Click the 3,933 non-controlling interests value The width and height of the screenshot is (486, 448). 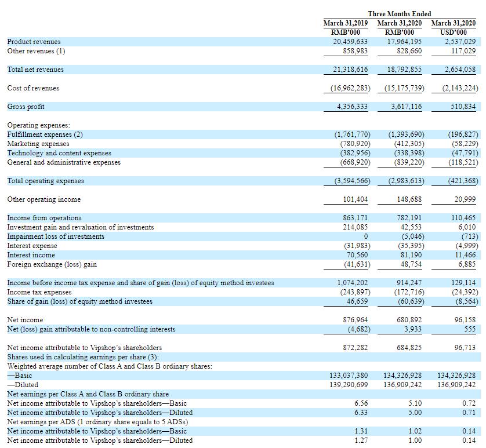[413, 329]
